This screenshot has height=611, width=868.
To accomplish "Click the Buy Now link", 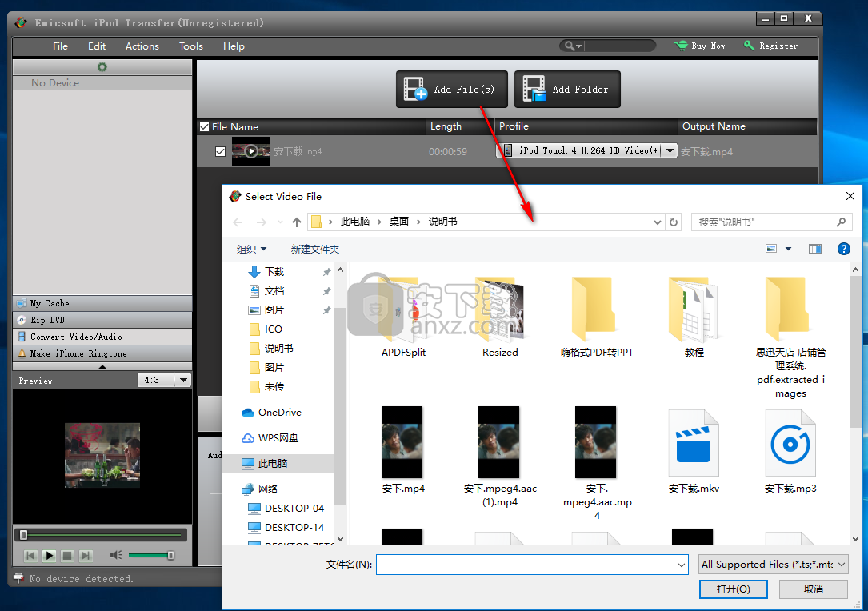I will pyautogui.click(x=700, y=46).
